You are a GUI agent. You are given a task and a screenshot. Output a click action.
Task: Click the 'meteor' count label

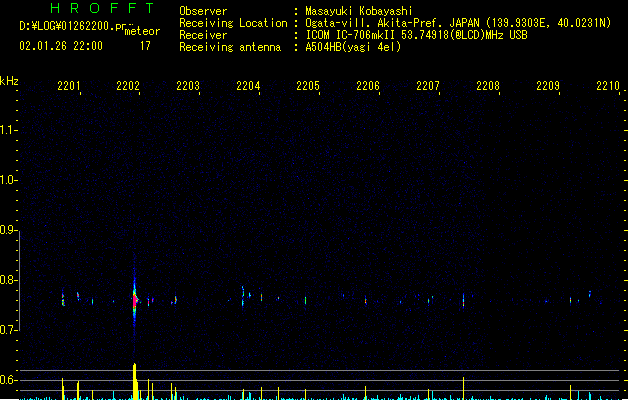pos(142,31)
